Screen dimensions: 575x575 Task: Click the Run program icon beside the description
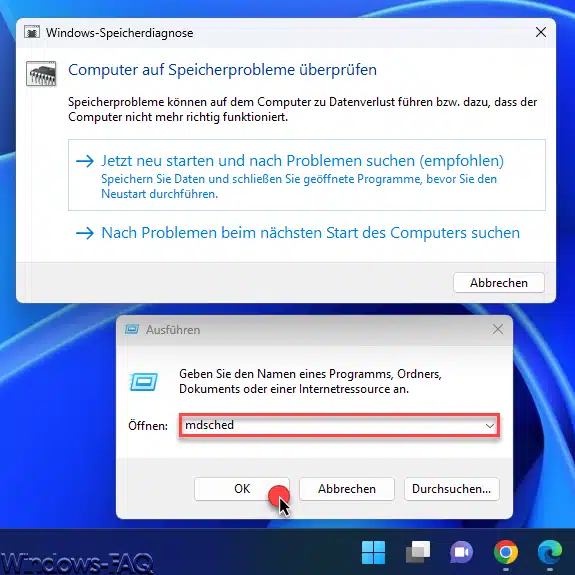(x=144, y=381)
